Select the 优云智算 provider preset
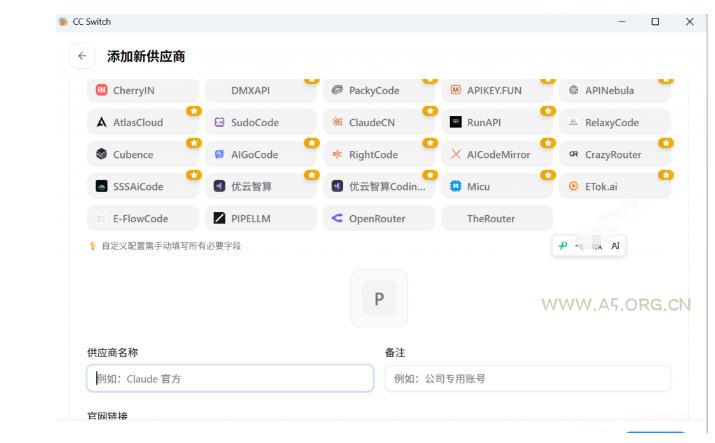715x443 pixels. (261, 186)
